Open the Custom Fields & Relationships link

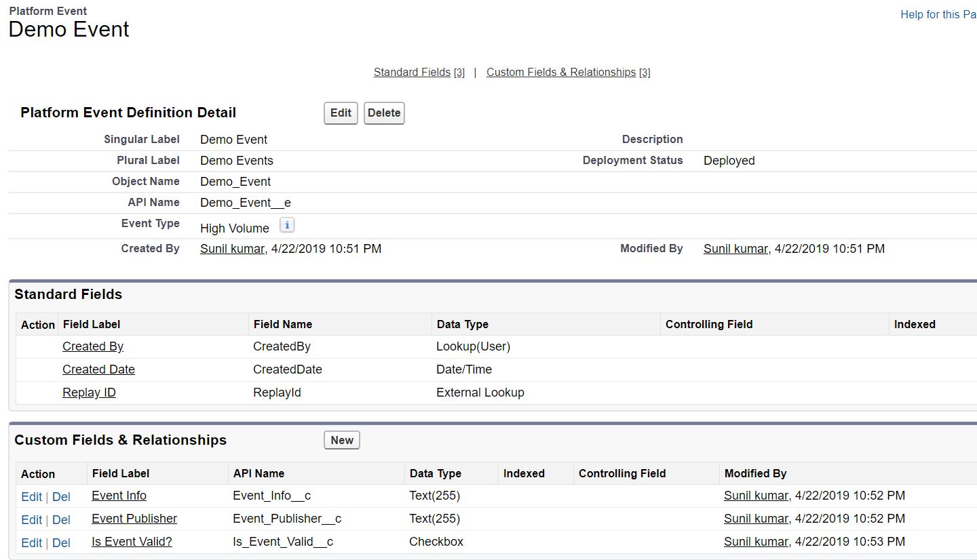point(562,72)
